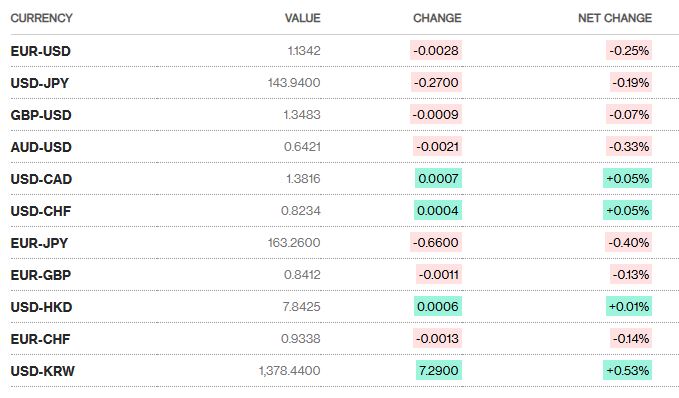The height and width of the screenshot is (398, 679).
Task: Open the EUR-CHF currency pair
Action: click(40, 340)
